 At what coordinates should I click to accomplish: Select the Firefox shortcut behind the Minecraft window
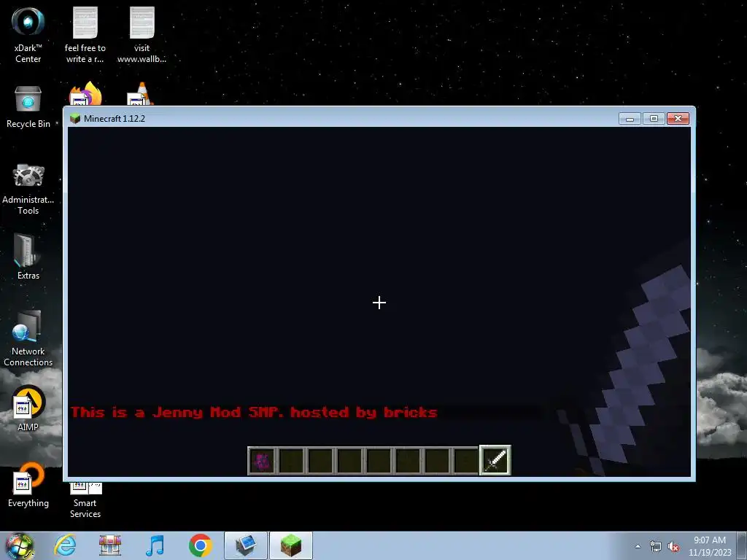[x=85, y=94]
